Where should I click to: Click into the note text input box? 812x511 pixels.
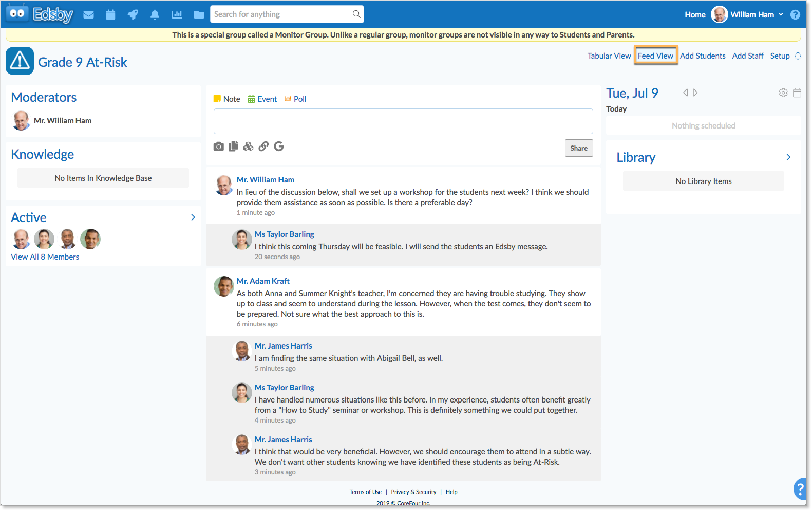(x=403, y=121)
